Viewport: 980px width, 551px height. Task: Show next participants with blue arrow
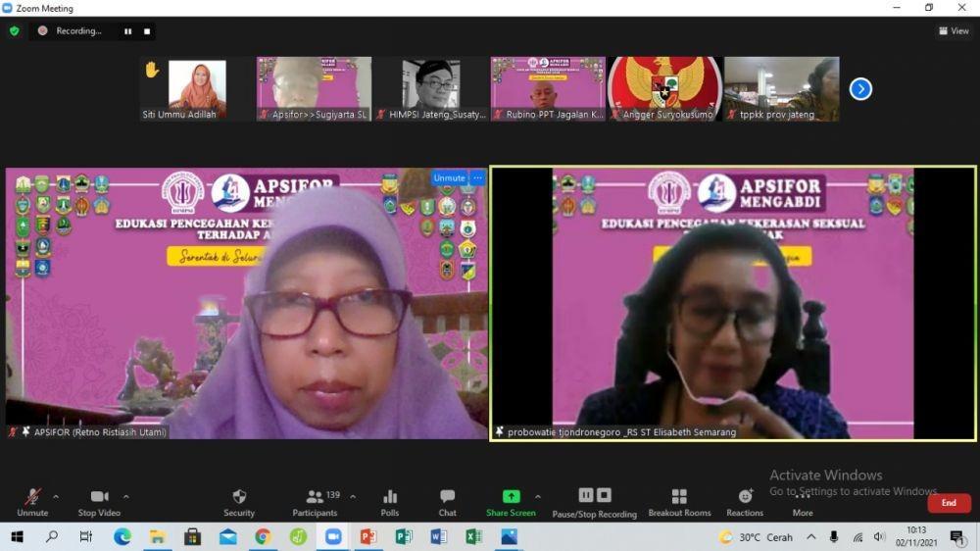860,89
